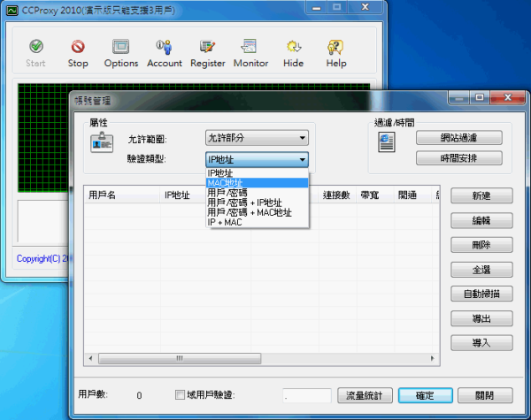The image size is (531, 420).
Task: Click the 用戶名 column header
Action: [122, 195]
